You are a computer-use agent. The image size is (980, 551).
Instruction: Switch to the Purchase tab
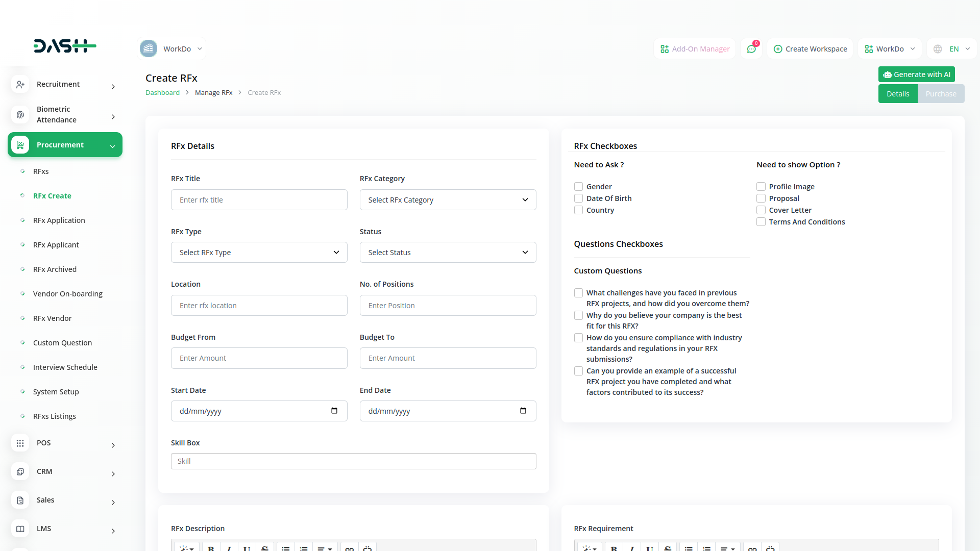(941, 94)
